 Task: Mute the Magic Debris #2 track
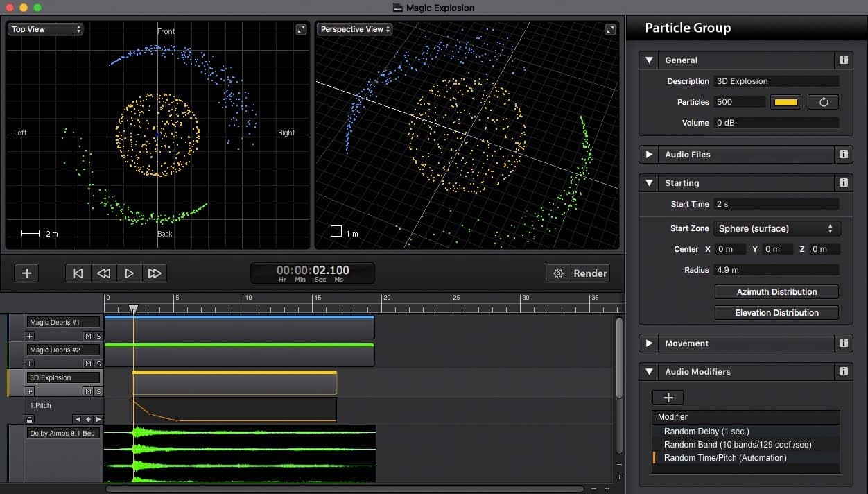pos(88,364)
